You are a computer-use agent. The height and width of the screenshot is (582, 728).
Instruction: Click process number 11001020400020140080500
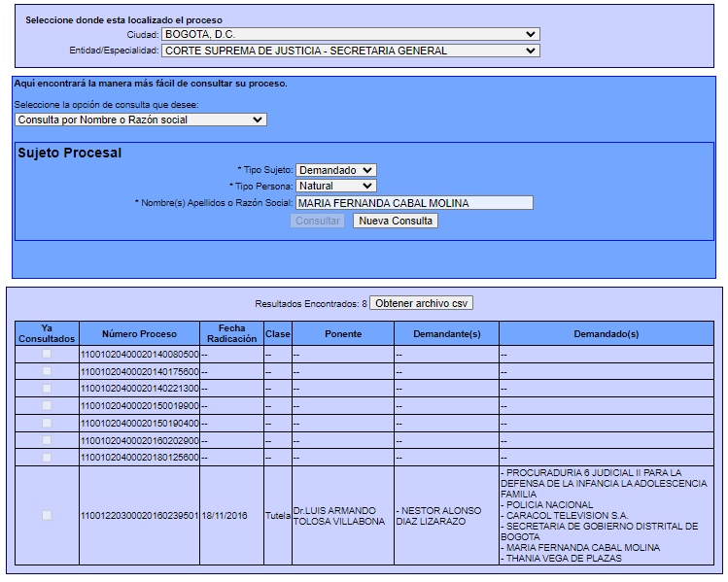(x=140, y=355)
